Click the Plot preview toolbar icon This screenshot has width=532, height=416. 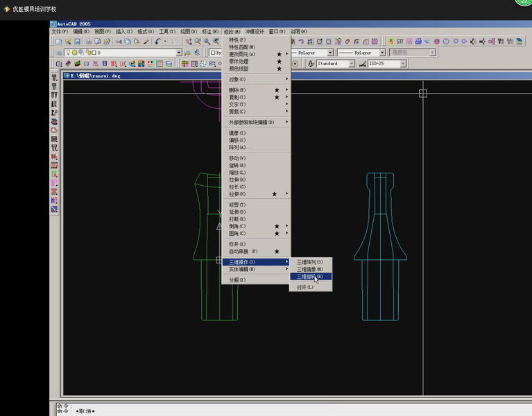[98, 42]
